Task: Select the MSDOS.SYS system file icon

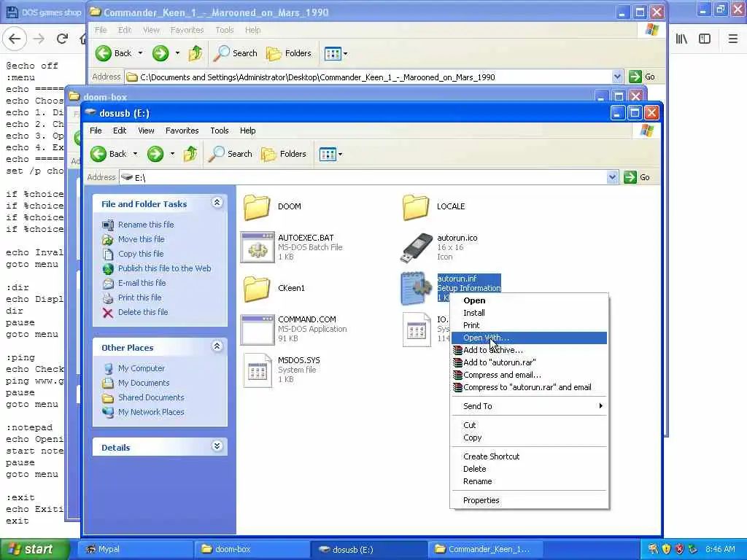Action: [258, 370]
